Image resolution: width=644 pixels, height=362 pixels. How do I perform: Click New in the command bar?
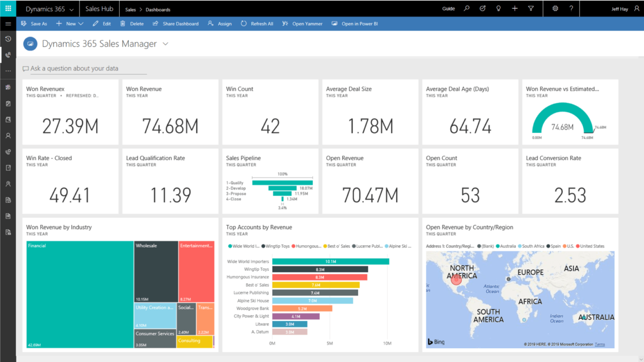coord(66,24)
